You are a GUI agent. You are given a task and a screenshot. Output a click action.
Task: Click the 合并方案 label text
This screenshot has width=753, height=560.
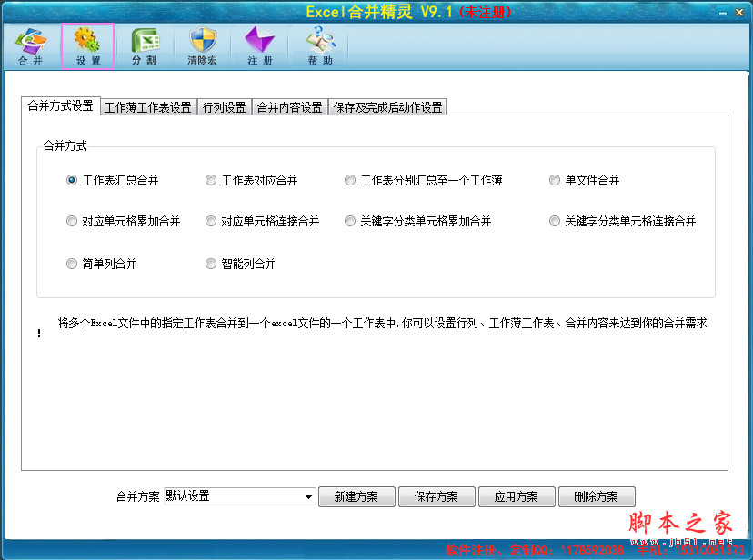(137, 496)
